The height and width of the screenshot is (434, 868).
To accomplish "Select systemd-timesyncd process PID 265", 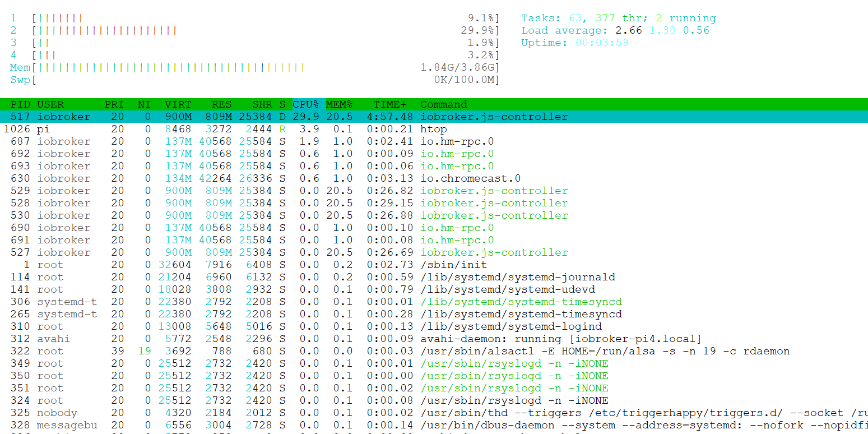I will [x=434, y=314].
